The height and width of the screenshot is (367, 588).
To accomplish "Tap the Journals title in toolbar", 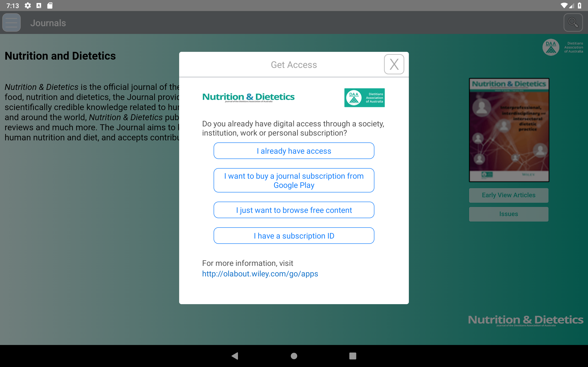I will coord(48,23).
